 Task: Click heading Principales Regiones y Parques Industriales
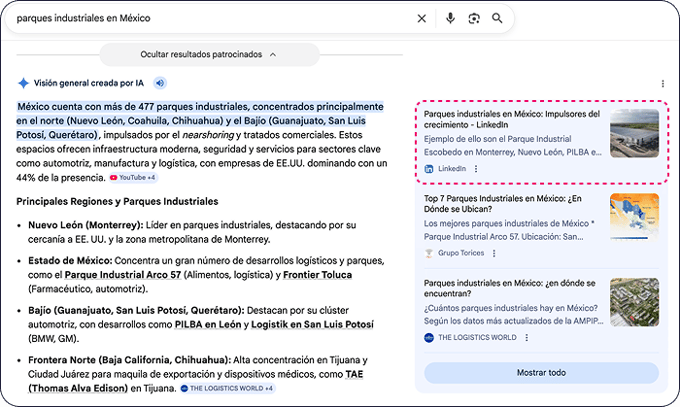(117, 201)
